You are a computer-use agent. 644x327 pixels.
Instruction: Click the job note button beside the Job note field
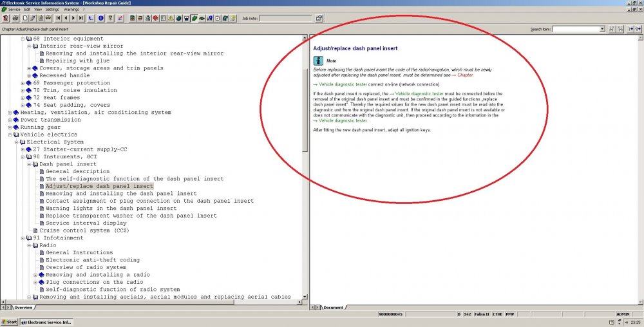tap(319, 18)
